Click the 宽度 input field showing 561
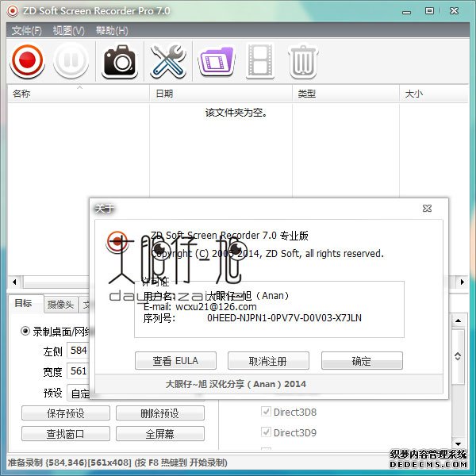476x476 pixels. point(79,371)
